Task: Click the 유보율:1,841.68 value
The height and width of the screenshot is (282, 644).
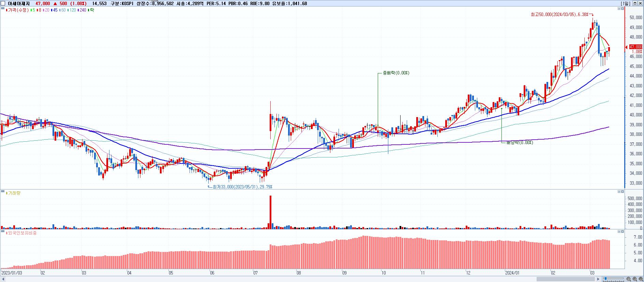Action: click(x=290, y=3)
